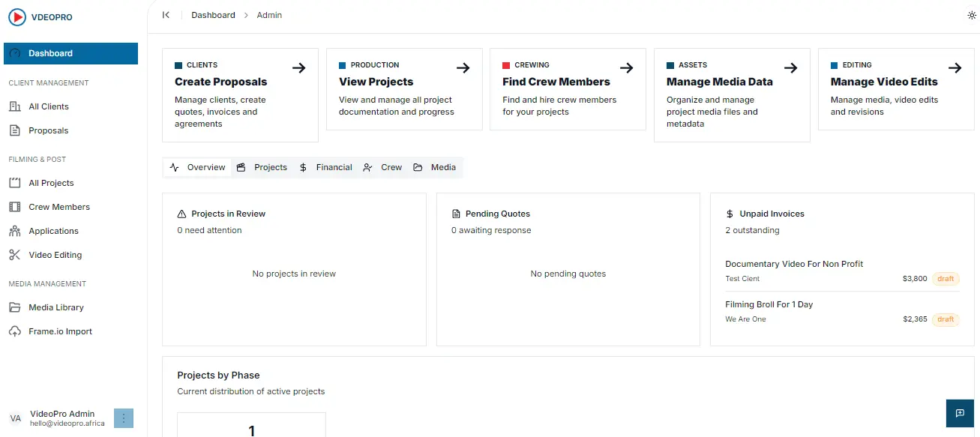Open Crew Members in the sidebar
980x437 pixels.
(x=71, y=207)
